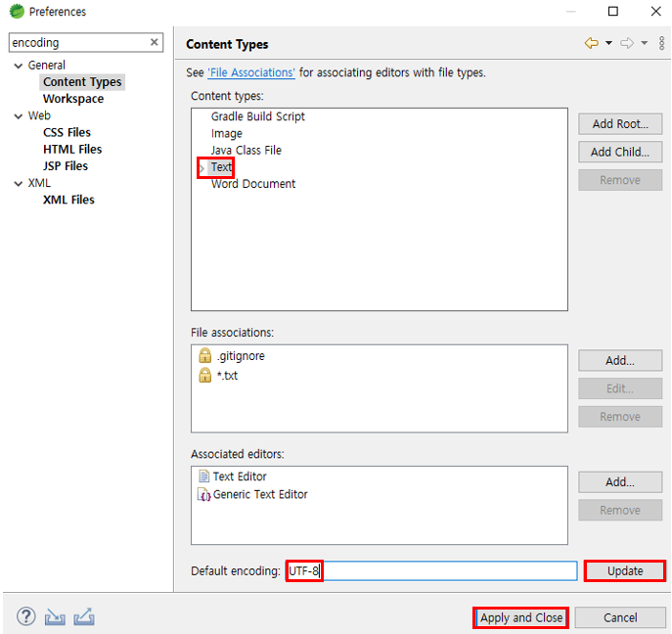Image resolution: width=672 pixels, height=634 pixels.
Task: Select Workspace in the preferences tree
Action: click(73, 99)
